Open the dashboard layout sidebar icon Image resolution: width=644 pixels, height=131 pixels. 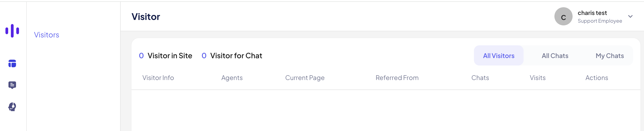click(x=12, y=63)
